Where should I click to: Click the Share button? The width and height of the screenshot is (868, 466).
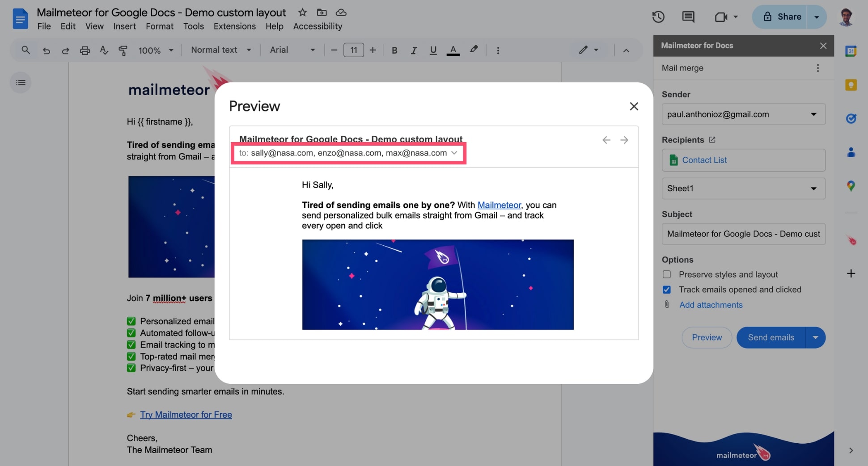pyautogui.click(x=780, y=17)
